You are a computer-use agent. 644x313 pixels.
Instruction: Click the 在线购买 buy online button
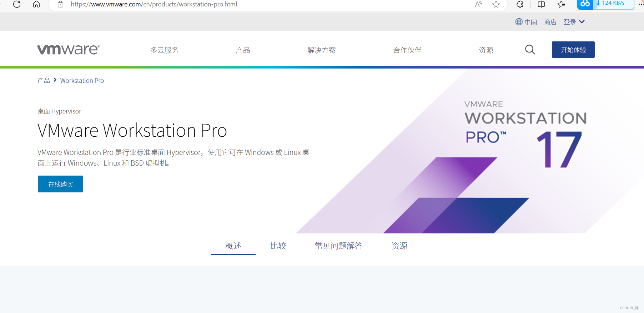point(60,184)
